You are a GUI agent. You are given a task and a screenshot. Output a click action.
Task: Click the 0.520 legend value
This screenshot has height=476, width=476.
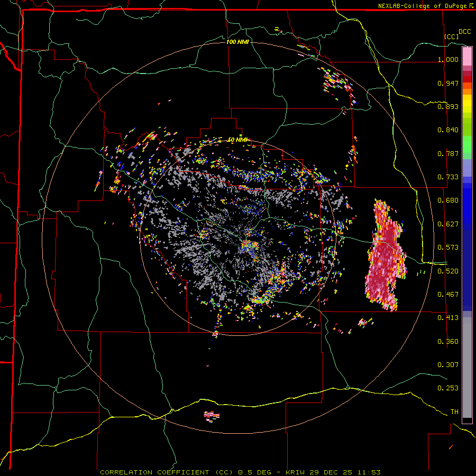[x=448, y=271]
